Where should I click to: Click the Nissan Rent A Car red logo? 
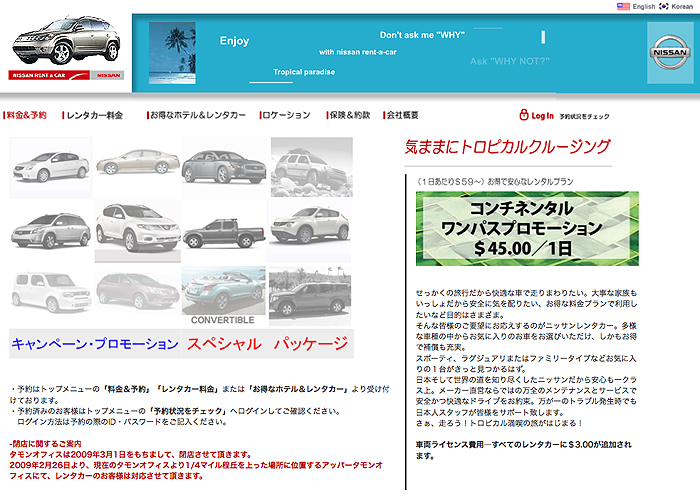(49, 75)
